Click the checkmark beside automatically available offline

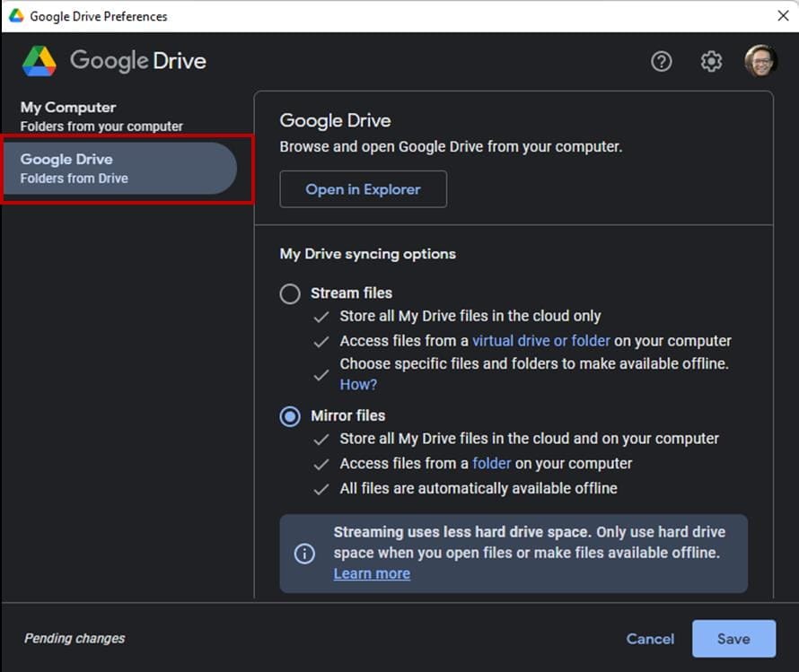pyautogui.click(x=320, y=489)
